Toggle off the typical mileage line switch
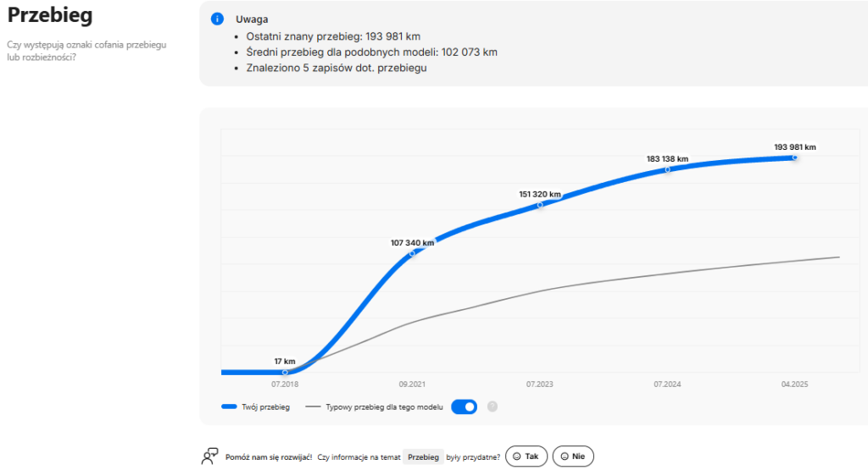Viewport: 868px width, 470px height. coord(464,406)
